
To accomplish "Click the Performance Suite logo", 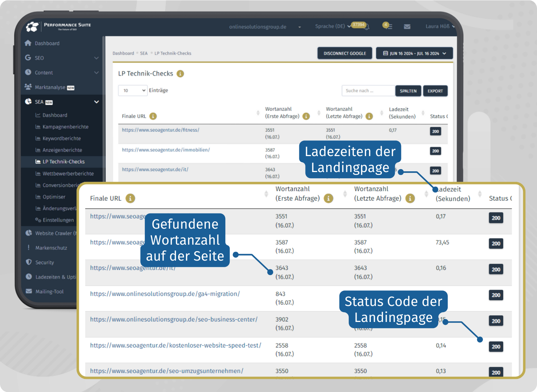I will (58, 26).
